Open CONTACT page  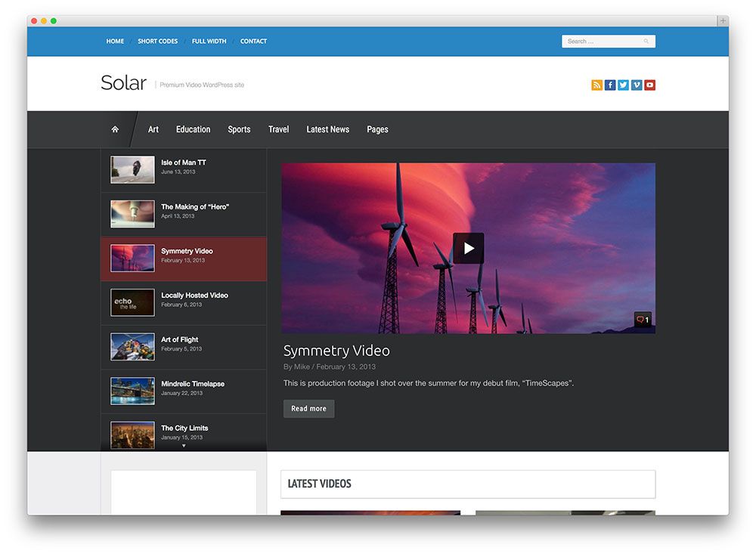pyautogui.click(x=253, y=42)
